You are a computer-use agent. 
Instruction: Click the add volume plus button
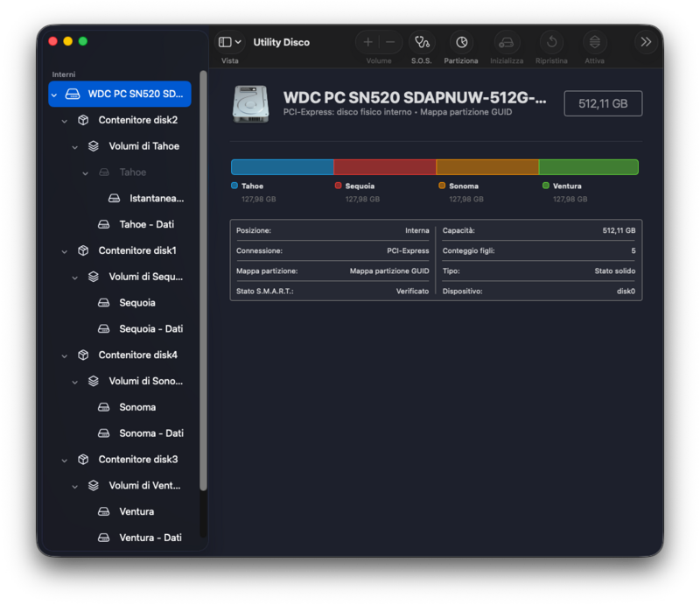click(x=367, y=42)
